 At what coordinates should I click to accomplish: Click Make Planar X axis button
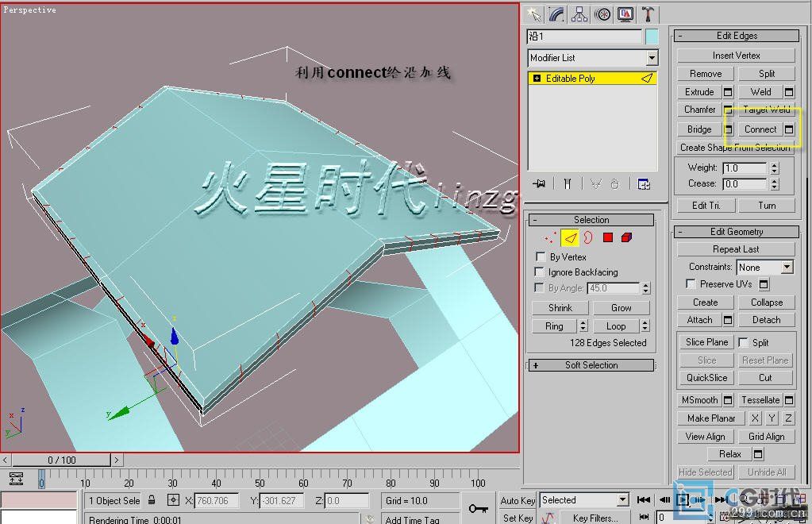click(755, 418)
